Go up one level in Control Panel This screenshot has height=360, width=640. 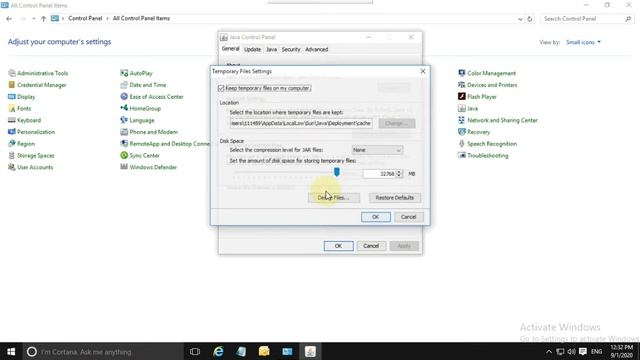43,19
